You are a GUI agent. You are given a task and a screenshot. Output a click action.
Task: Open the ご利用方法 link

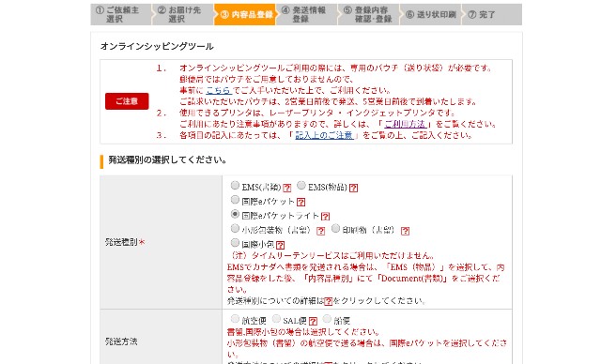(x=405, y=124)
